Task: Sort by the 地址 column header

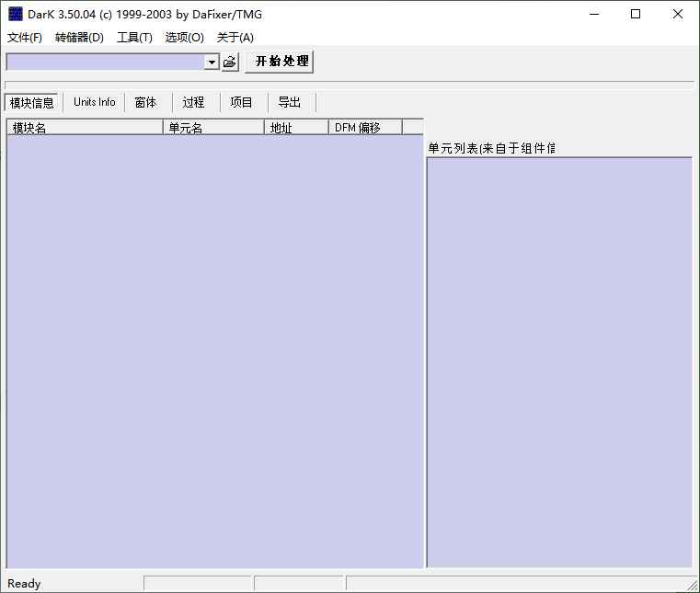Action: pyautogui.click(x=297, y=128)
